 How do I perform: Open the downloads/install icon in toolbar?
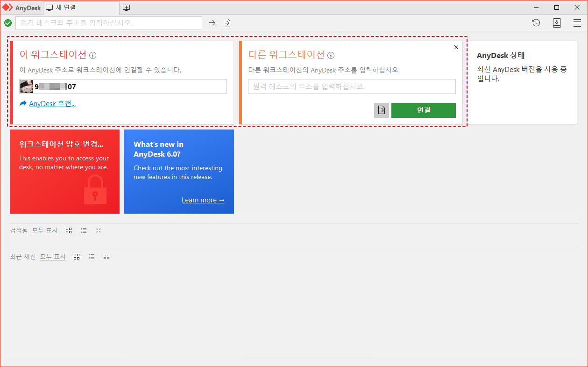pos(557,23)
